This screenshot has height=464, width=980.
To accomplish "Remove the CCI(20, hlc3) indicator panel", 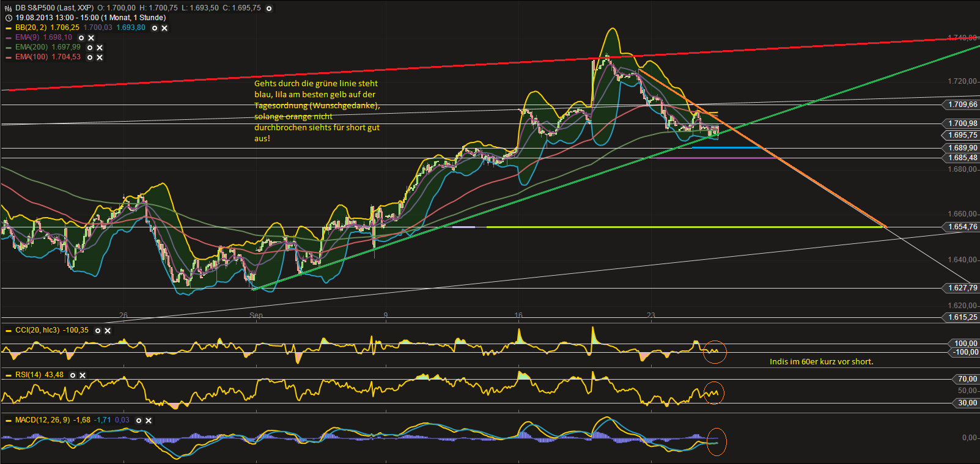I will pos(108,330).
